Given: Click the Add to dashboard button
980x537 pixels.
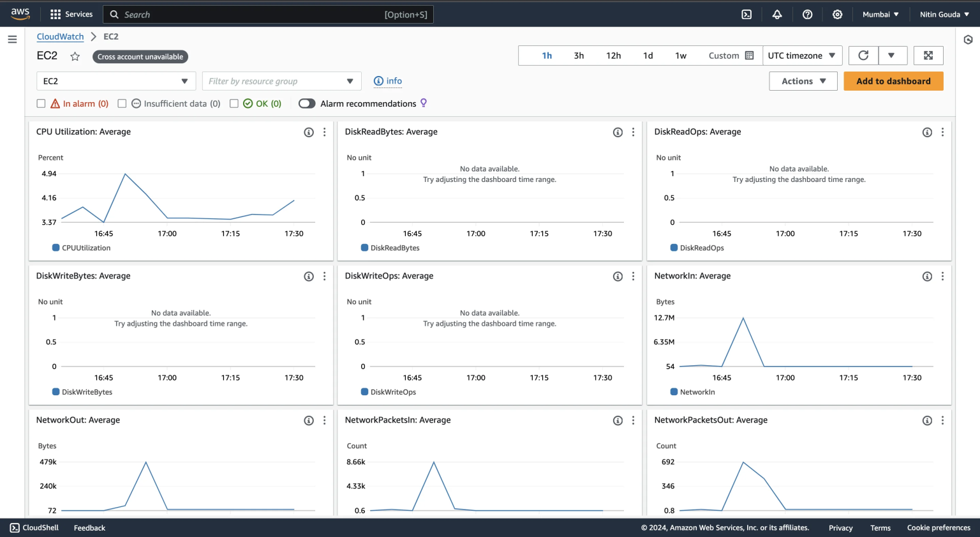Looking at the screenshot, I should 893,81.
